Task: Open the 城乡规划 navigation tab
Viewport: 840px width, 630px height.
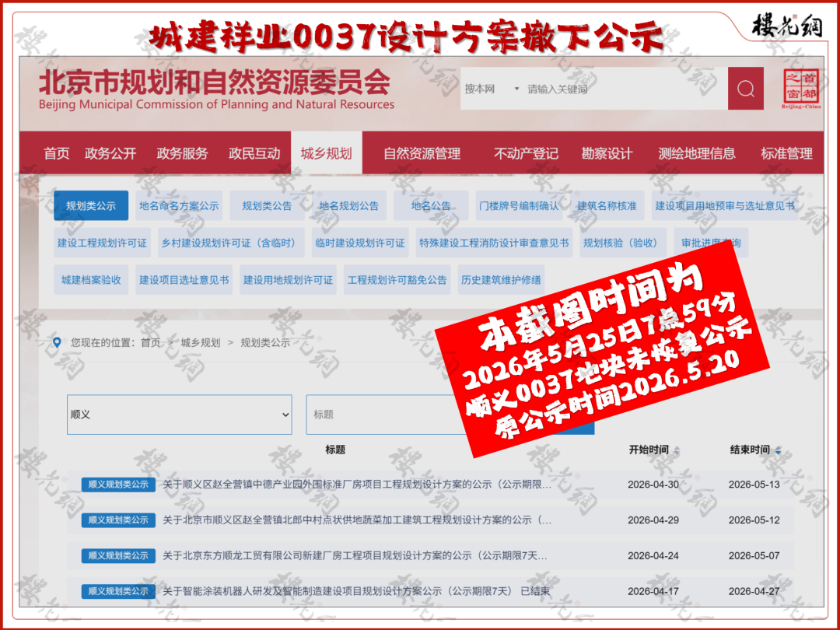Action: click(x=326, y=153)
